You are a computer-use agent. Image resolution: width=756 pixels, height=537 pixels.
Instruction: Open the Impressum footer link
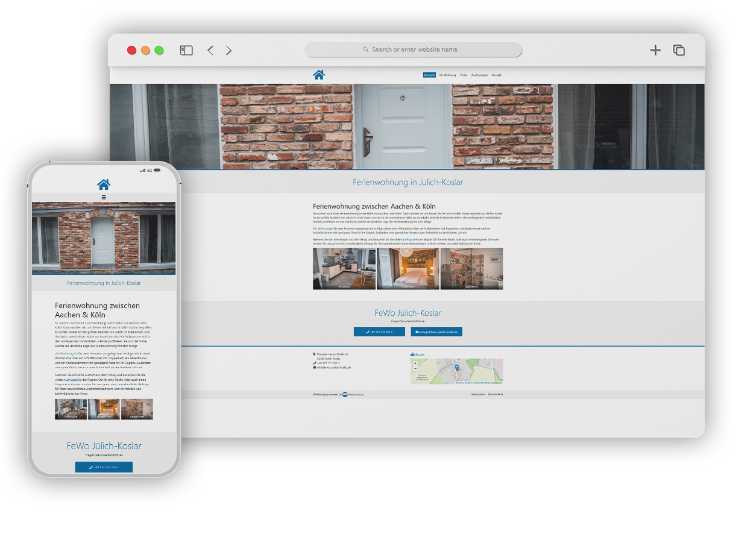coord(477,394)
